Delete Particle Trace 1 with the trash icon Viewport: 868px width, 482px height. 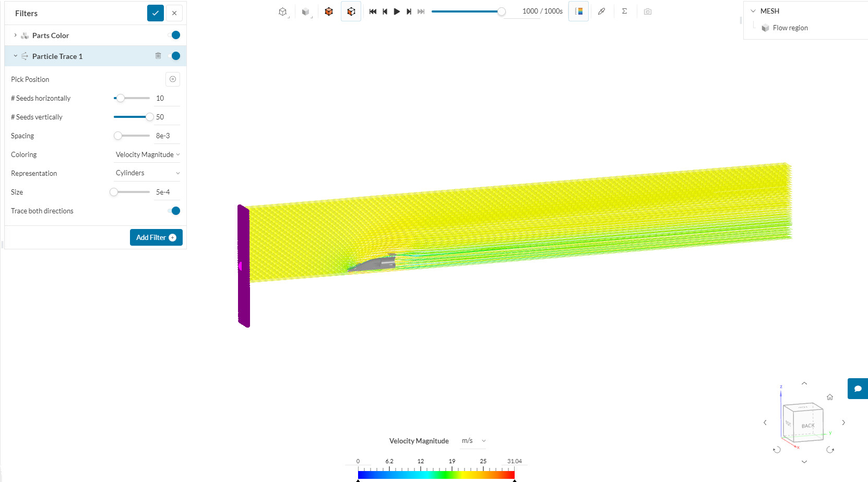(158, 56)
